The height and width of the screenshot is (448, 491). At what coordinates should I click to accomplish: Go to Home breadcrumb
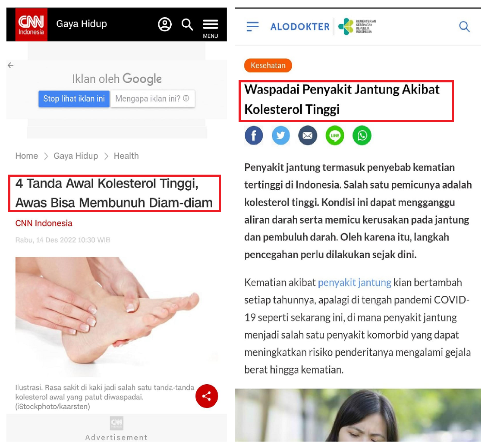click(27, 156)
